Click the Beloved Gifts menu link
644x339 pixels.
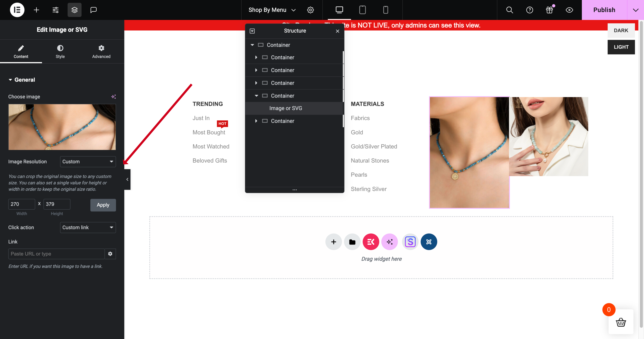tap(210, 161)
